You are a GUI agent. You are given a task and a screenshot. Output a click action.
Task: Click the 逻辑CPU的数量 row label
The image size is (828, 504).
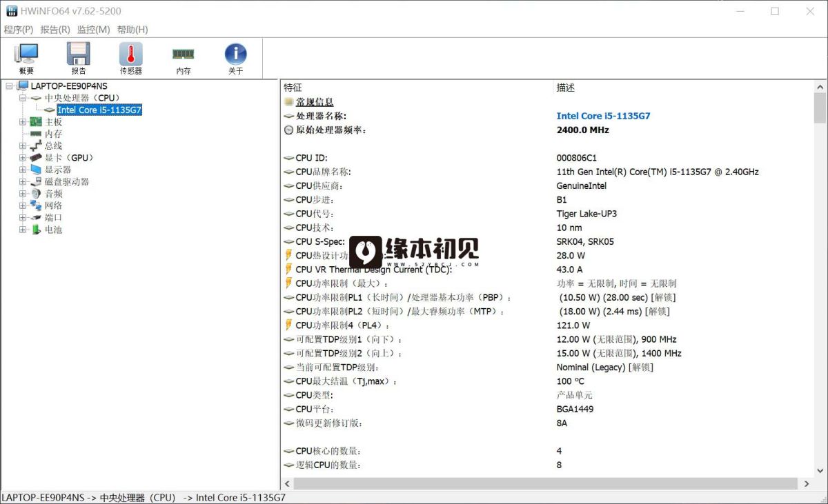(x=328, y=465)
